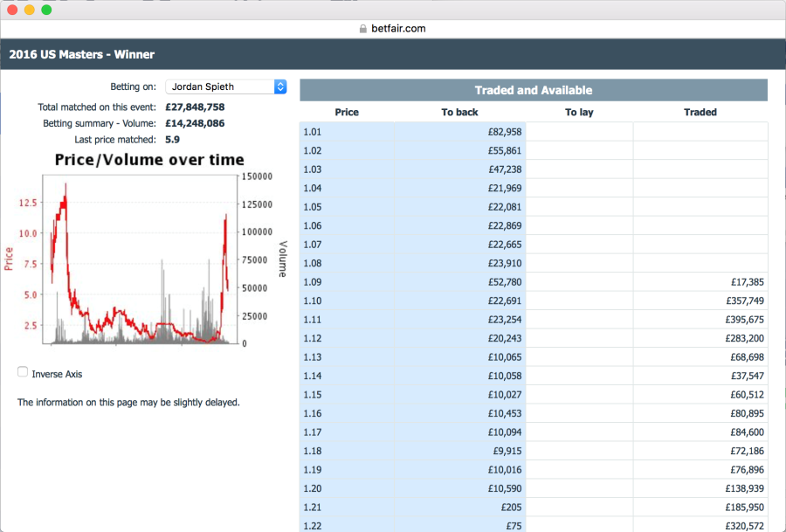Click the yellow minimize window button
Screen dimensions: 786x532
pyautogui.click(x=30, y=10)
